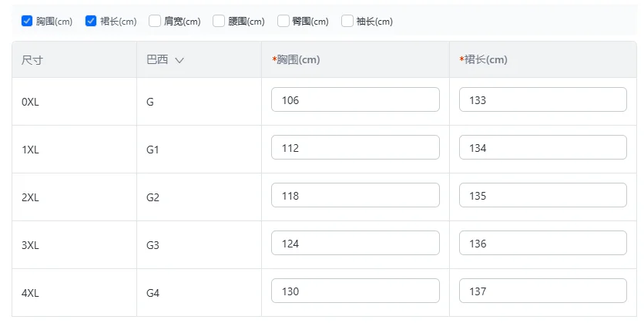The image size is (644, 323).
Task: Click 胸围 input showing 112
Action: (355, 148)
